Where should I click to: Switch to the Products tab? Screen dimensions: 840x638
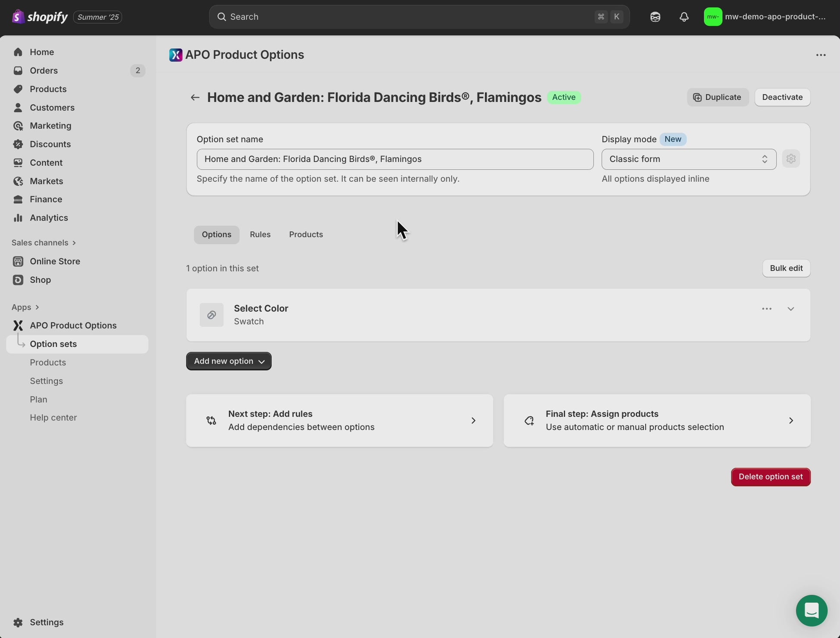(306, 235)
